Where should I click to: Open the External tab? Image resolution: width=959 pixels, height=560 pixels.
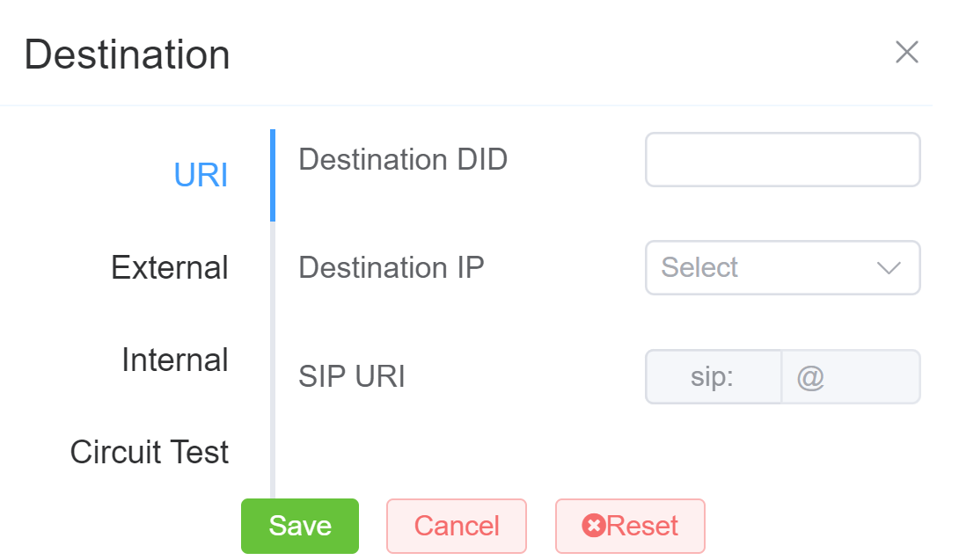point(170,267)
